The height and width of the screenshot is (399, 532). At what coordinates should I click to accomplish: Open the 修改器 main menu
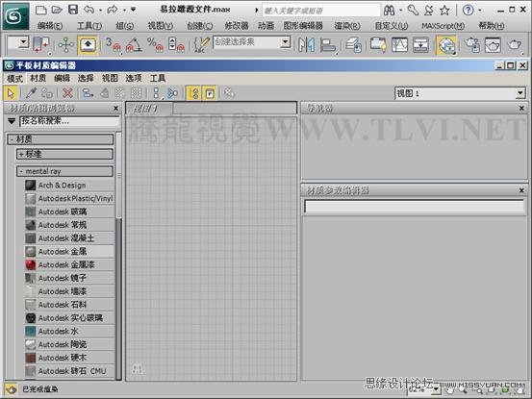[x=237, y=26]
